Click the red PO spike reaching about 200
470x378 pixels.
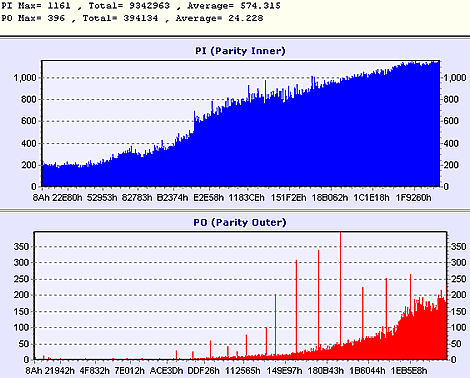275,324
